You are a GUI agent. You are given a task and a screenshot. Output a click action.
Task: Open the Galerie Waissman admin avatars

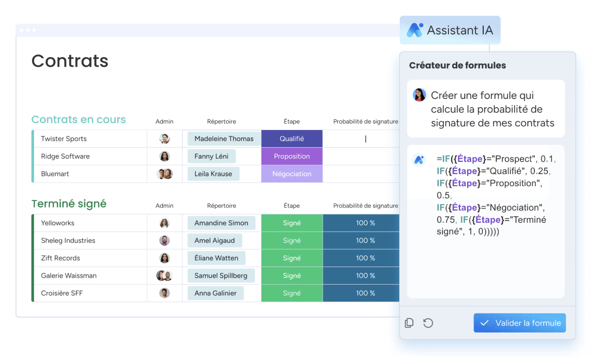[164, 275]
